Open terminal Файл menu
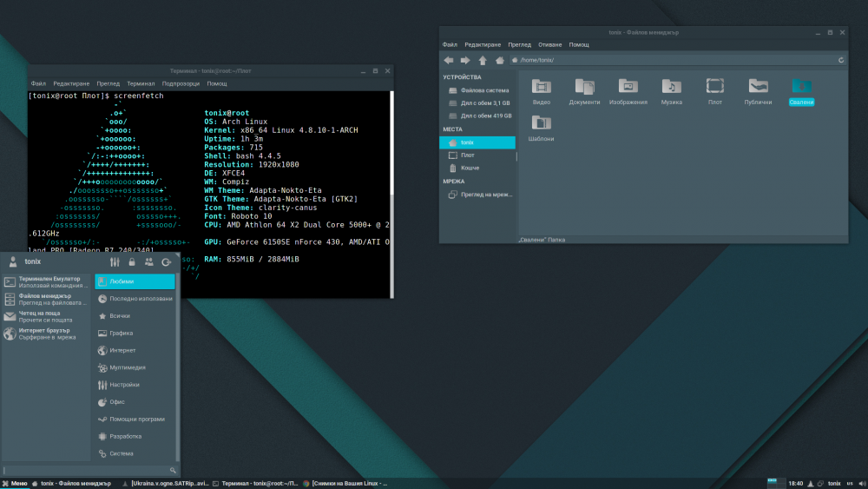This screenshot has height=489, width=868. [x=38, y=83]
